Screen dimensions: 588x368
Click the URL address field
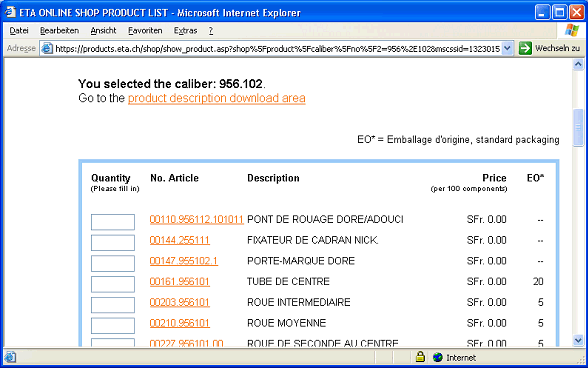click(x=277, y=49)
